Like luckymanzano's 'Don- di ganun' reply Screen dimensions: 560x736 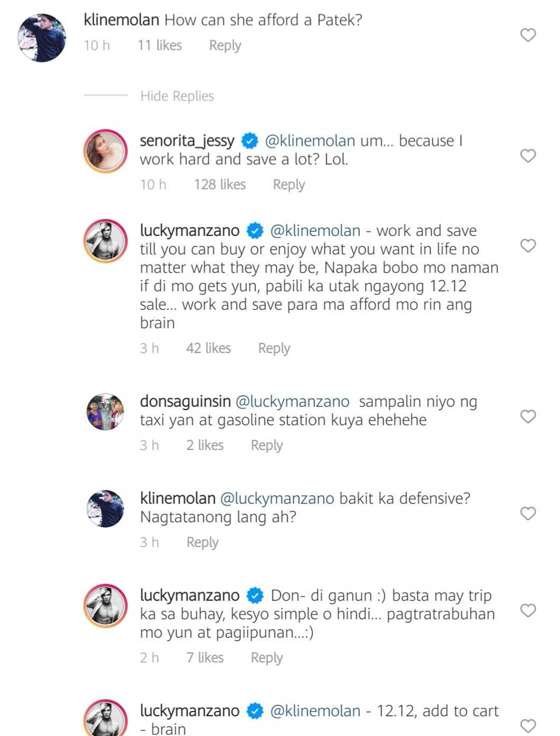click(x=528, y=610)
